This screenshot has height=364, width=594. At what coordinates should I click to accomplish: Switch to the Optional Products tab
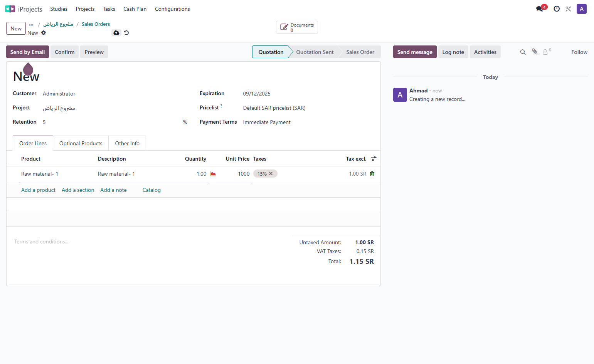(x=81, y=143)
